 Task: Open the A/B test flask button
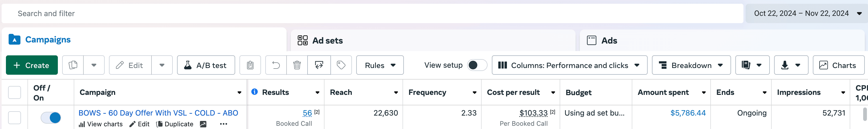click(x=206, y=65)
